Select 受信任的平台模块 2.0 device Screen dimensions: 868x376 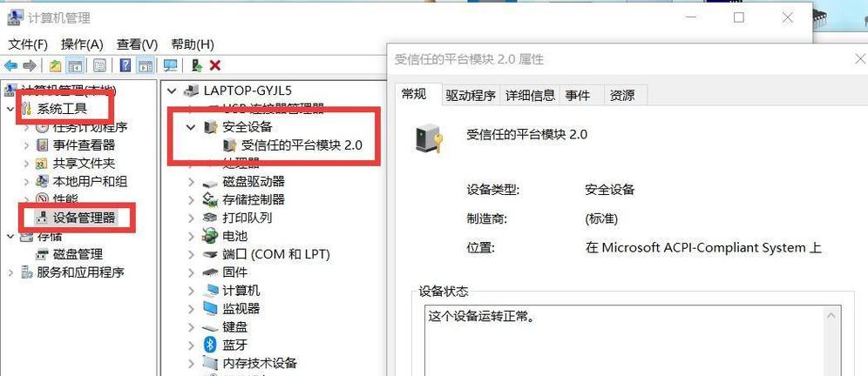302,146
